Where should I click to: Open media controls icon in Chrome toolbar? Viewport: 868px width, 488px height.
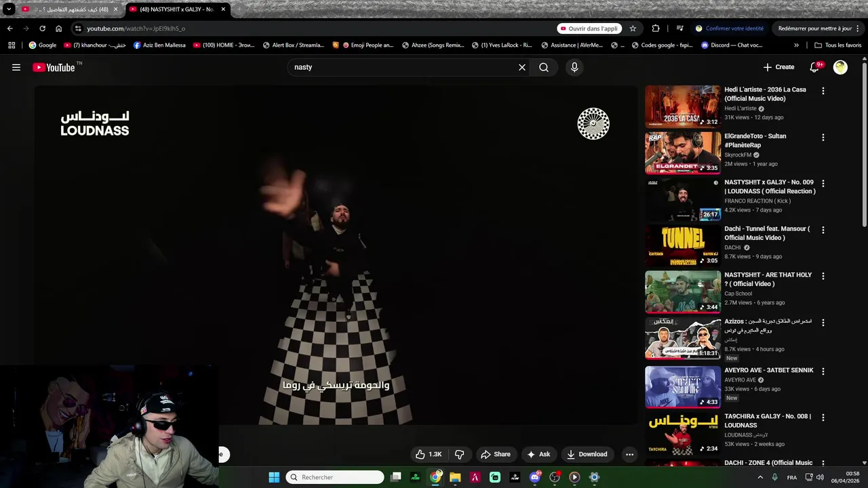tap(679, 28)
